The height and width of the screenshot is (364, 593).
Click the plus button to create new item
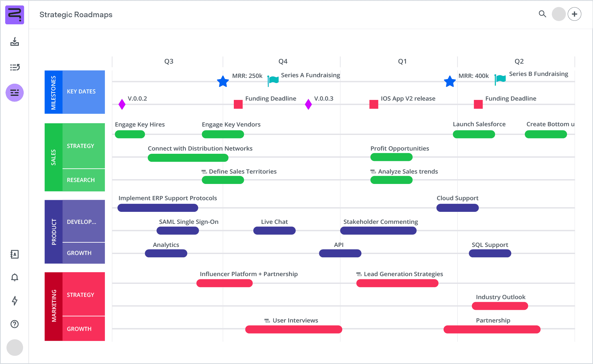(x=574, y=14)
